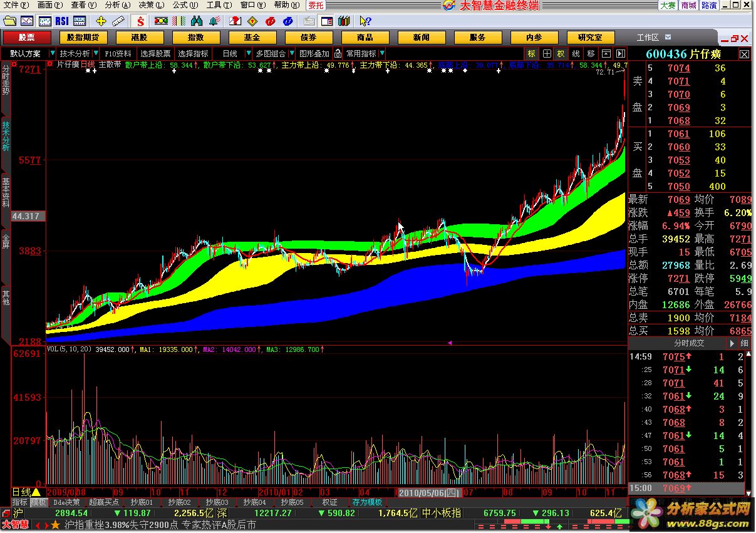Image resolution: width=756 pixels, height=533 pixels.
Task: Toggle the 移 move button
Action: [x=591, y=53]
